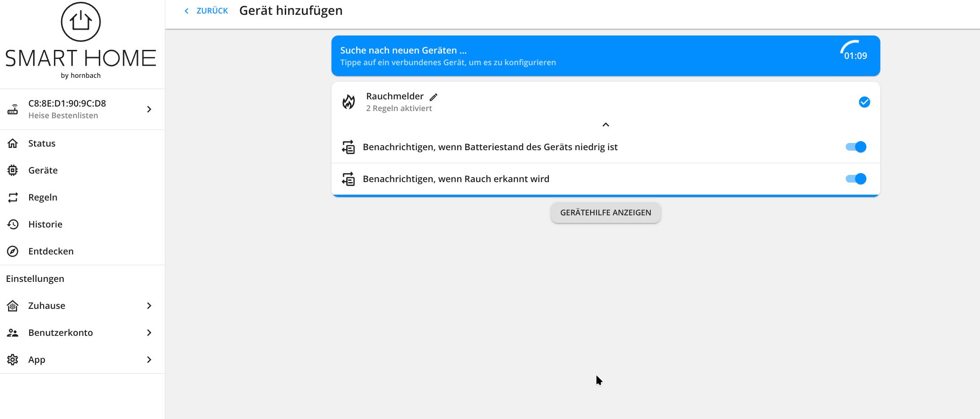
Task: Edit the Rauchmelder name with pencil icon
Action: point(433,97)
